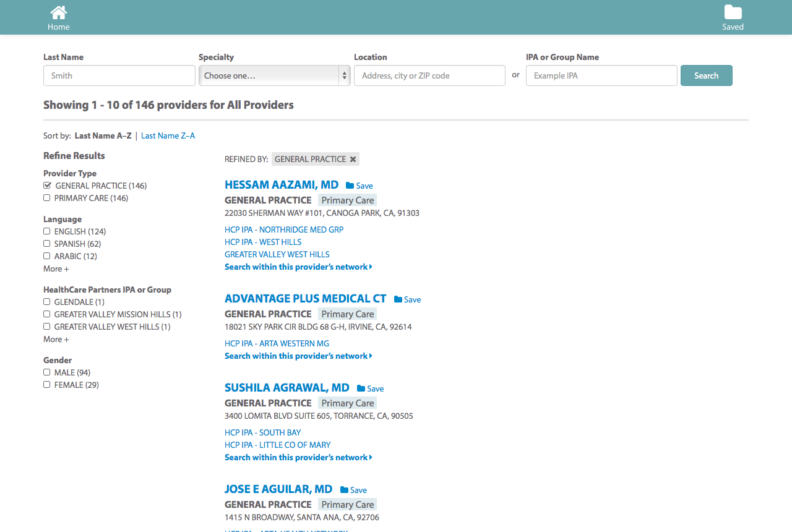The image size is (792, 532).
Task: Click the Home icon in the navigation bar
Action: tap(59, 11)
